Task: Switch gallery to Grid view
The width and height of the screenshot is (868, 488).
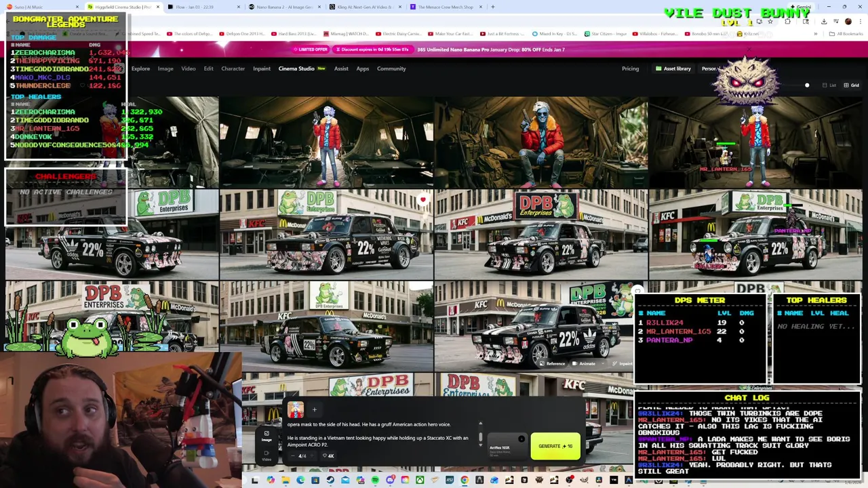Action: point(852,85)
